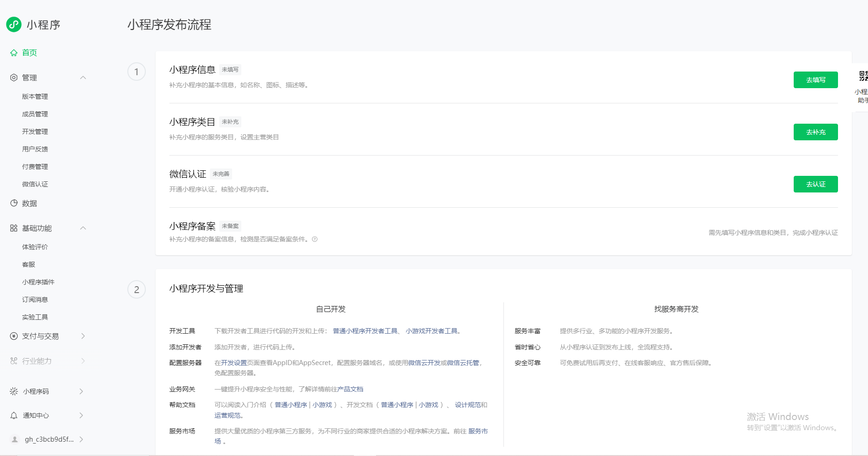Open the 产品文档 link for 业务网关
The image size is (868, 456).
(350, 389)
